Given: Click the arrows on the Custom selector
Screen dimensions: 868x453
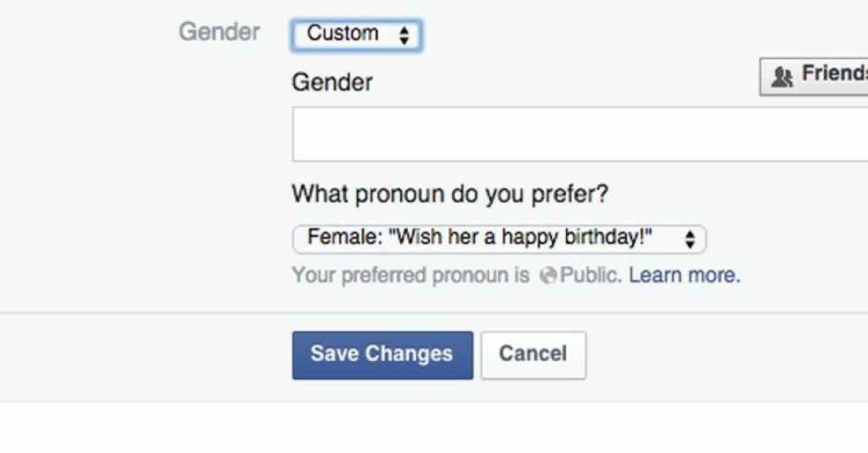Looking at the screenshot, I should click(x=404, y=35).
